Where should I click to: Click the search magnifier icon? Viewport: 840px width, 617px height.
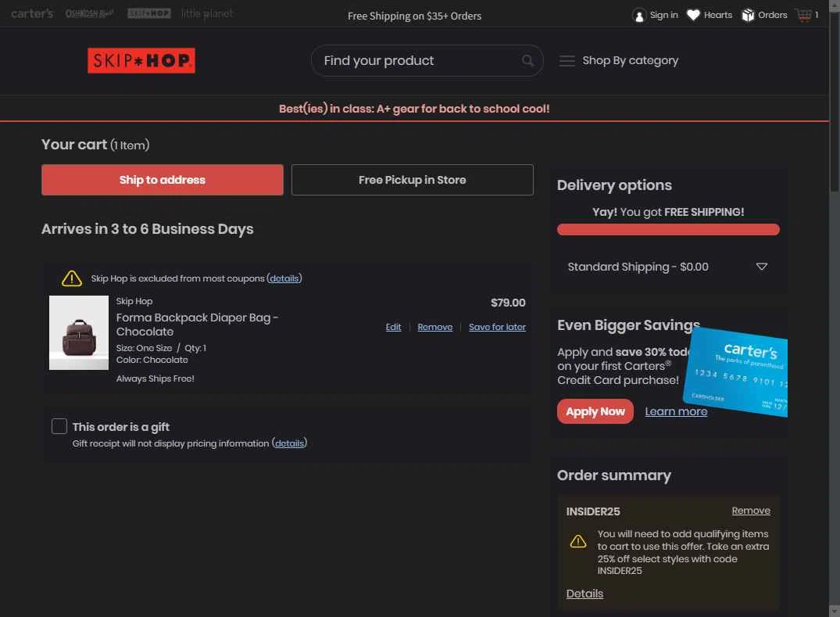coord(527,60)
